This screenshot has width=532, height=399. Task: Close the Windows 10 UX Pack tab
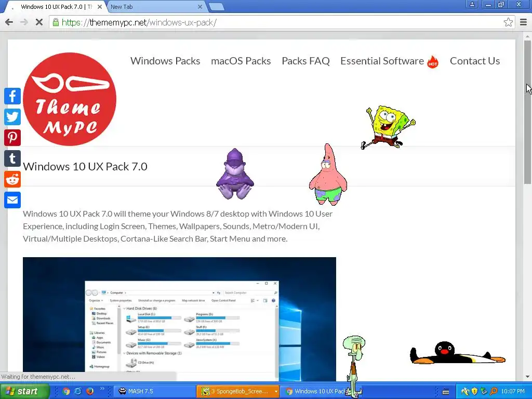coord(100,7)
